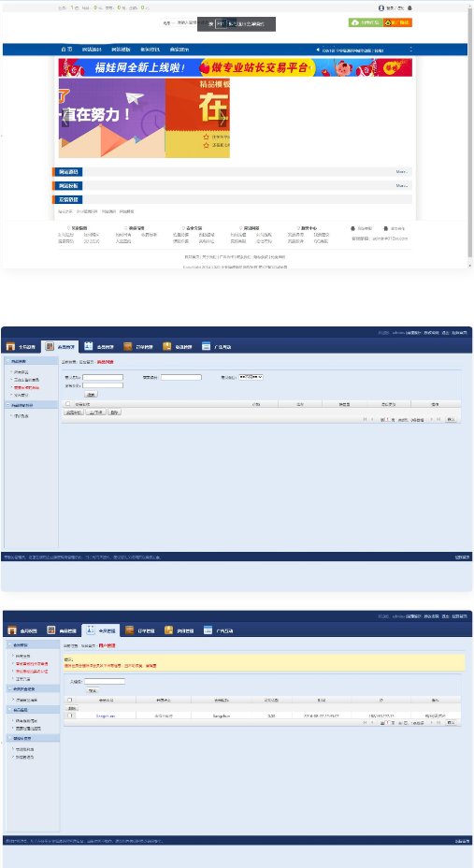Tick the select-all checkbox in the user list header
The image size is (474, 868).
[x=70, y=701]
